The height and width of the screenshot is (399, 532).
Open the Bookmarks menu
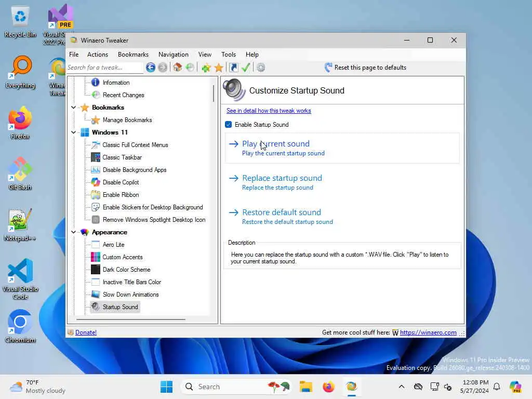(133, 54)
